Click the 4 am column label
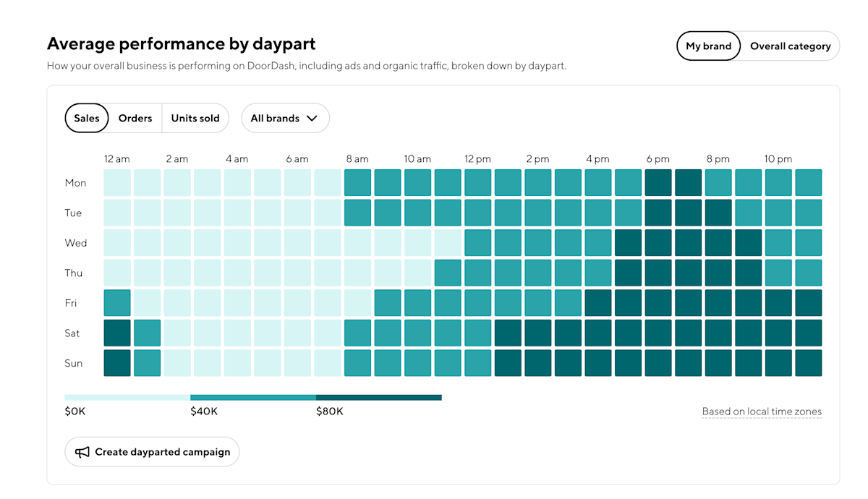 tap(237, 159)
